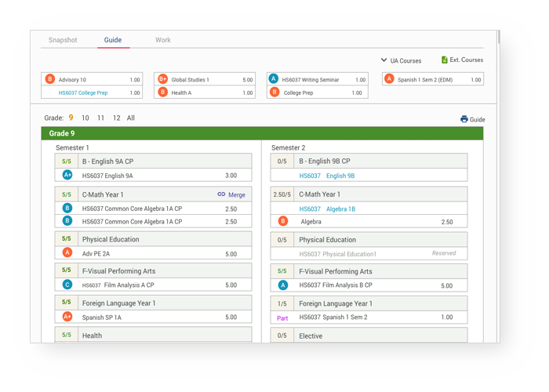Open the HS6037 College Prep link
Viewport: 549px width, 392px height.
point(83,93)
